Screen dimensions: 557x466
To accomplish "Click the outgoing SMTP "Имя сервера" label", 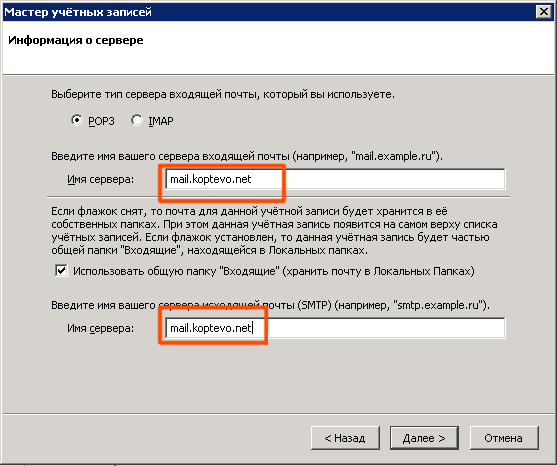I will point(101,328).
